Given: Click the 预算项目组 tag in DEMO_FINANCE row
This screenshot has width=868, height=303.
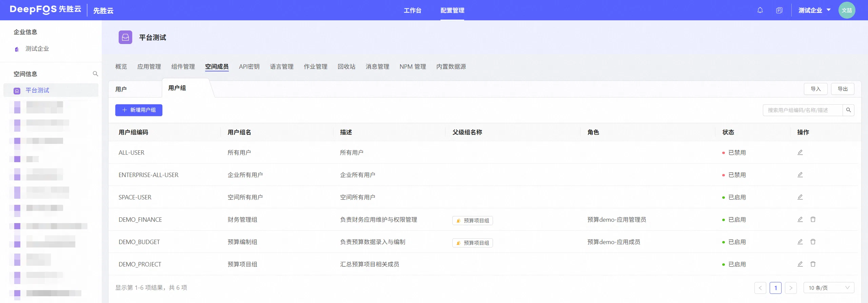Looking at the screenshot, I should [472, 220].
